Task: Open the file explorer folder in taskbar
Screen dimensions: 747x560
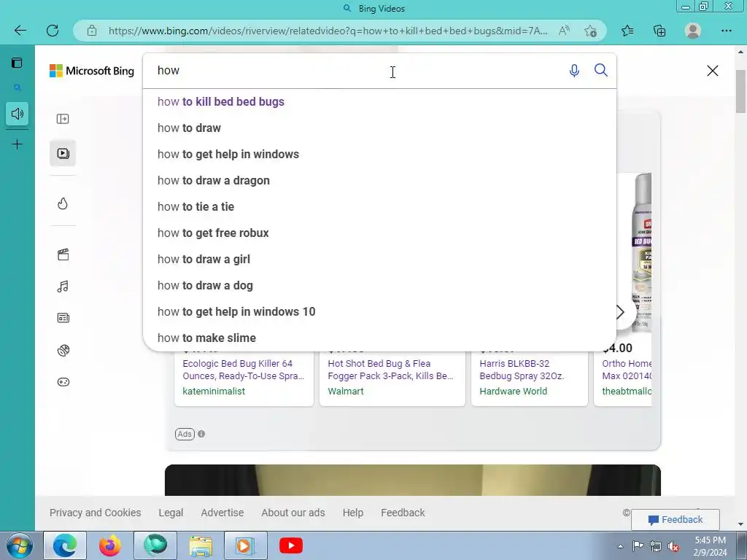Action: (x=201, y=546)
